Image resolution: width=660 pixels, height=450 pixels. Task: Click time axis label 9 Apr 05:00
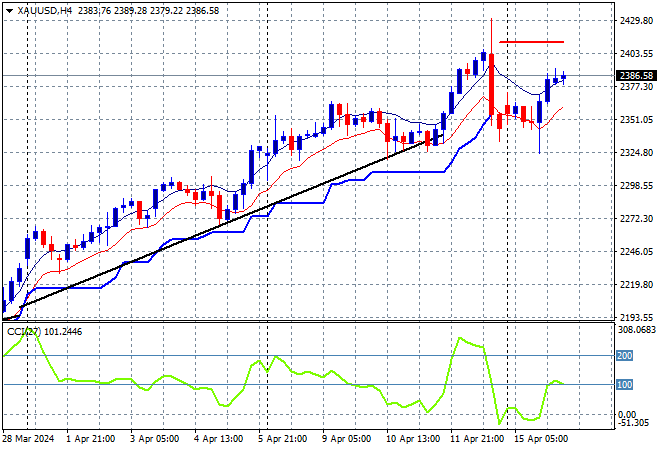[x=346, y=439]
